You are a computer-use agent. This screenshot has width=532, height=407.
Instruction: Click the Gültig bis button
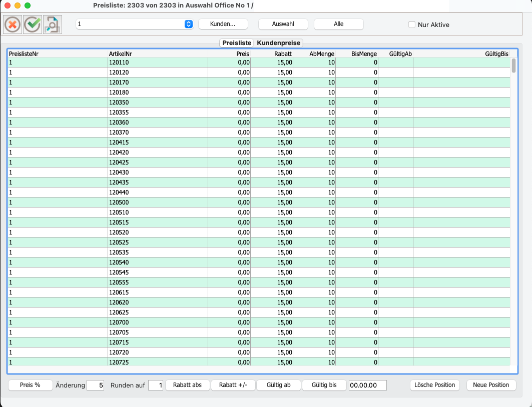[324, 385]
